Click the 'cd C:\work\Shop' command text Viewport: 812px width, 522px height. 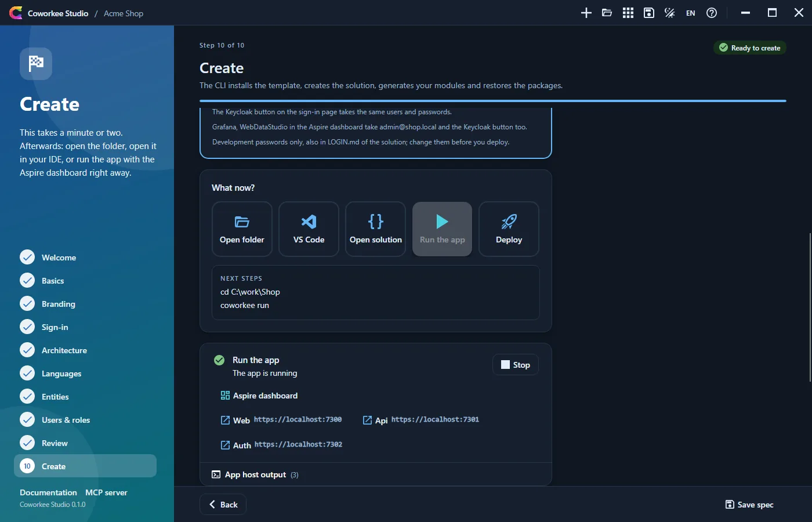[250, 292]
